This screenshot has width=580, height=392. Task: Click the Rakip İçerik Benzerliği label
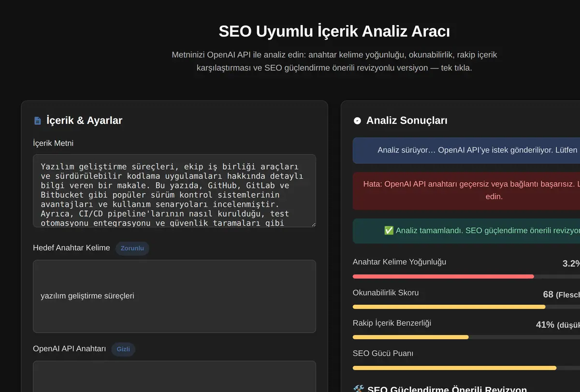[x=392, y=323]
